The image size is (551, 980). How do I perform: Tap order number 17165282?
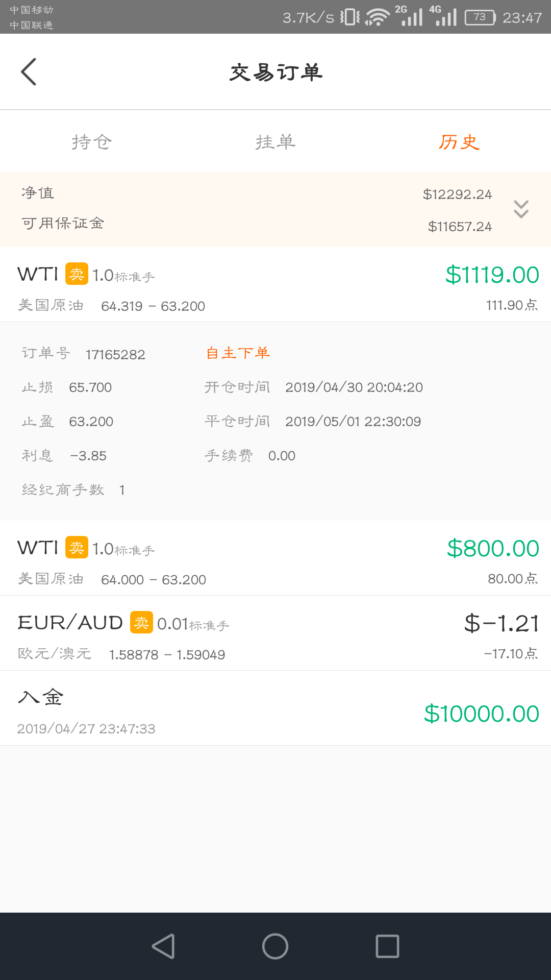pyautogui.click(x=115, y=354)
